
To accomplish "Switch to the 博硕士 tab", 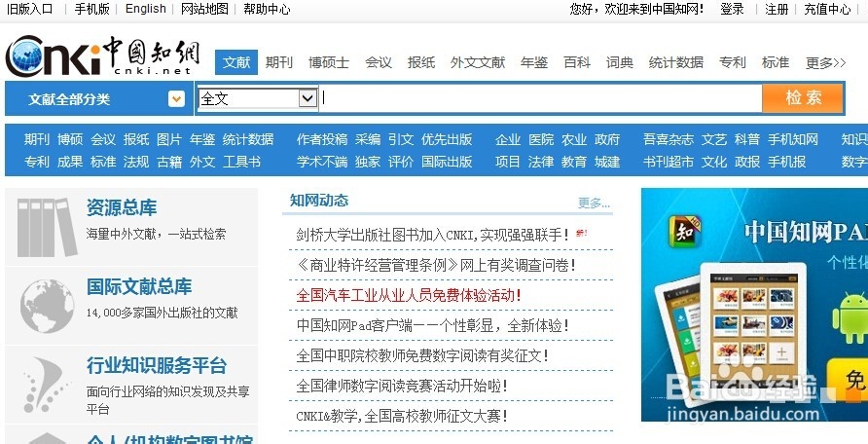I will click(329, 62).
